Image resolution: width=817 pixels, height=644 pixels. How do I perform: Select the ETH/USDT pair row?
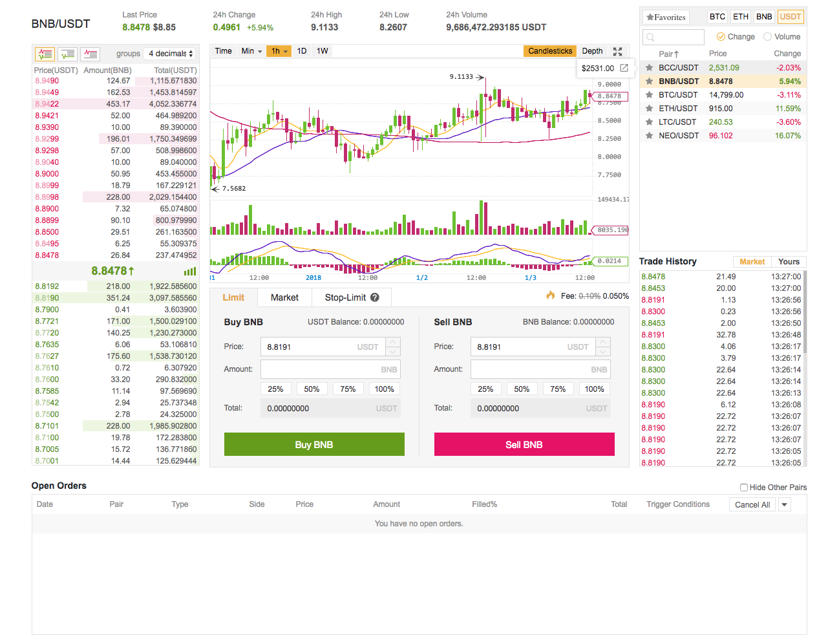723,109
